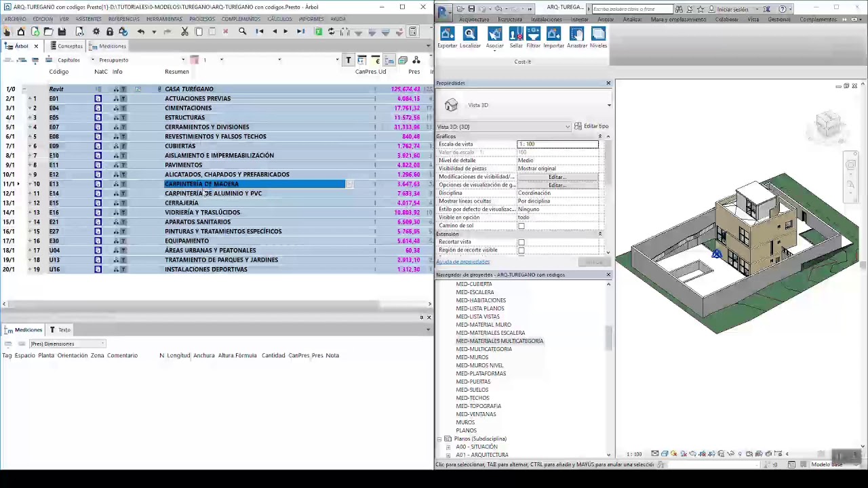The width and height of the screenshot is (868, 488).
Task: Open the INFORMES menu in Presto
Action: (311, 19)
